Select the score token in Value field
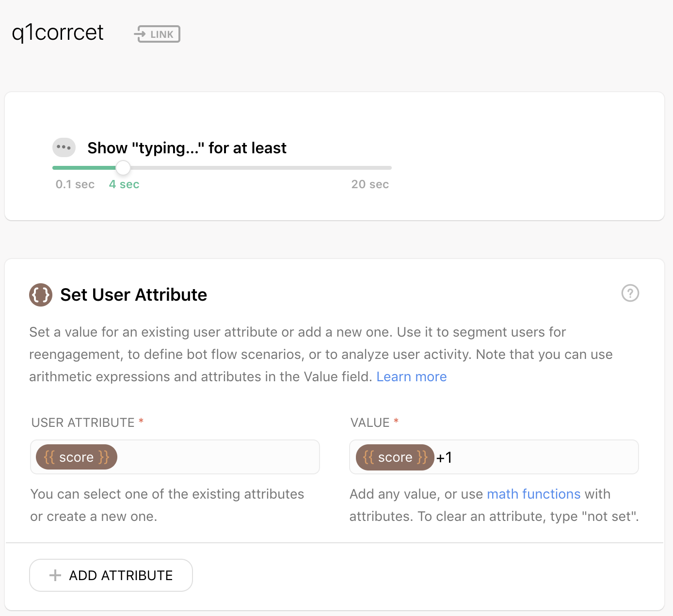The image size is (673, 616). 395,457
